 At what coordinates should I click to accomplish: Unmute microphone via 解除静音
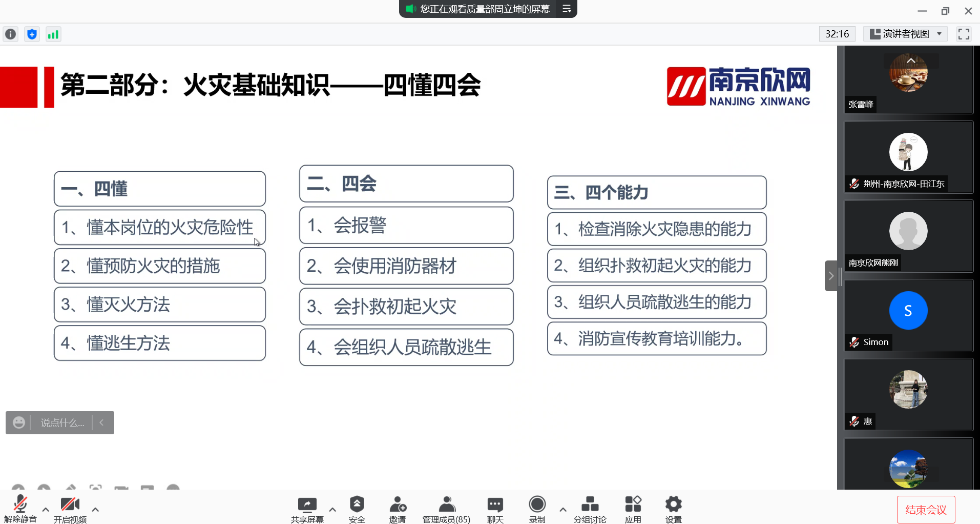click(x=20, y=509)
